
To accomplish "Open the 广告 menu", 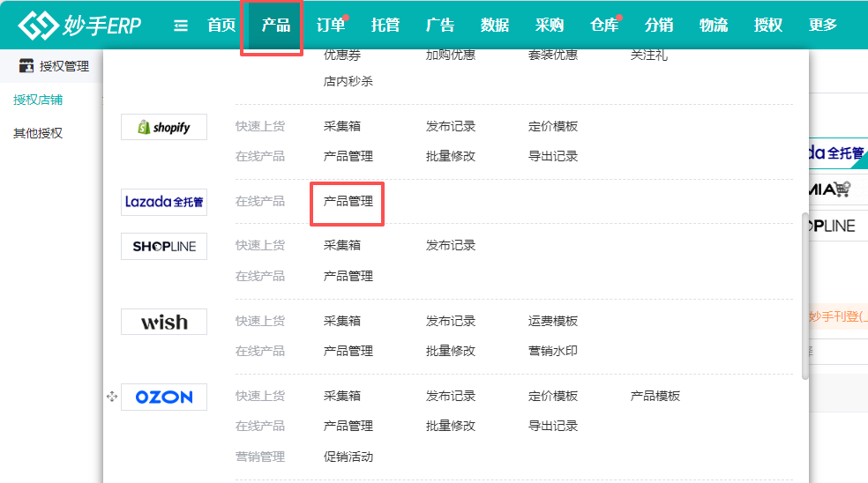I will coord(440,25).
